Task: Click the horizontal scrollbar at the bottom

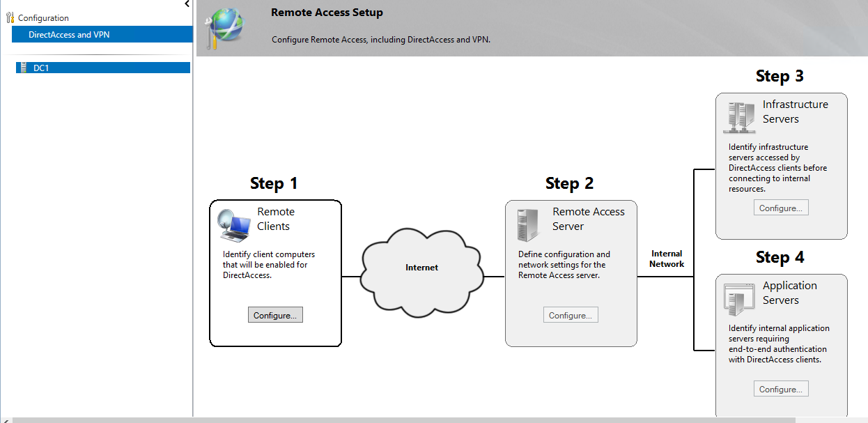Action: point(404,420)
